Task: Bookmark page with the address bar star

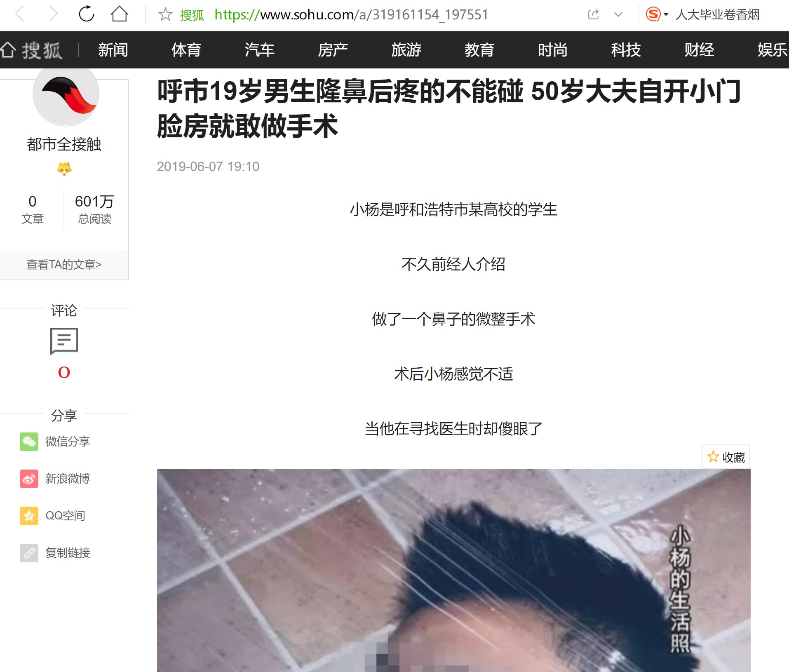Action: [x=165, y=14]
